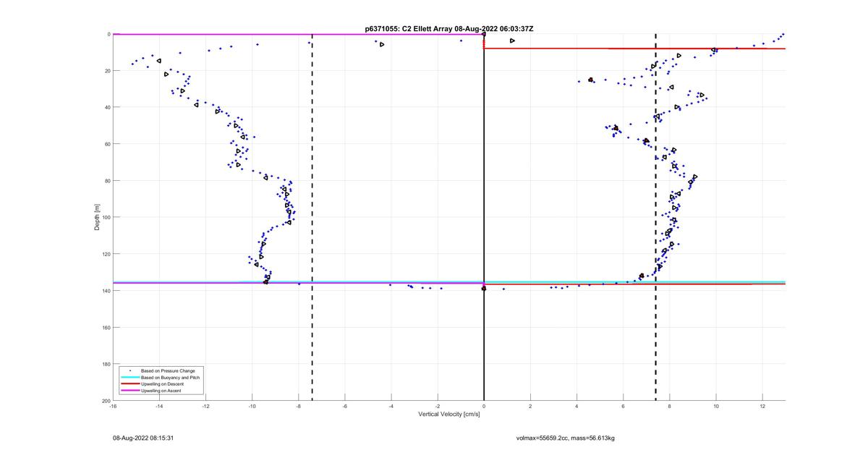Viewport: 868px width, 450px height.
Task: Click the x-axis tick label '-14'
Action: [159, 407]
